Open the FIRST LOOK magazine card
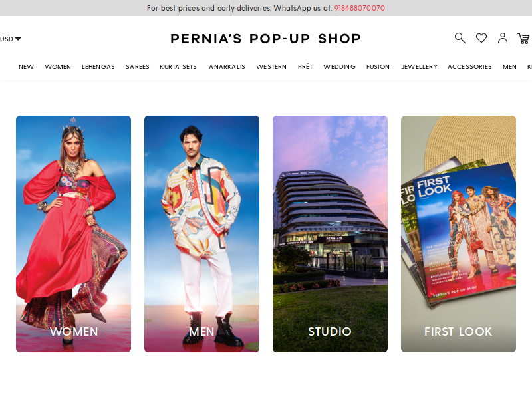532x399 pixels. tap(458, 234)
